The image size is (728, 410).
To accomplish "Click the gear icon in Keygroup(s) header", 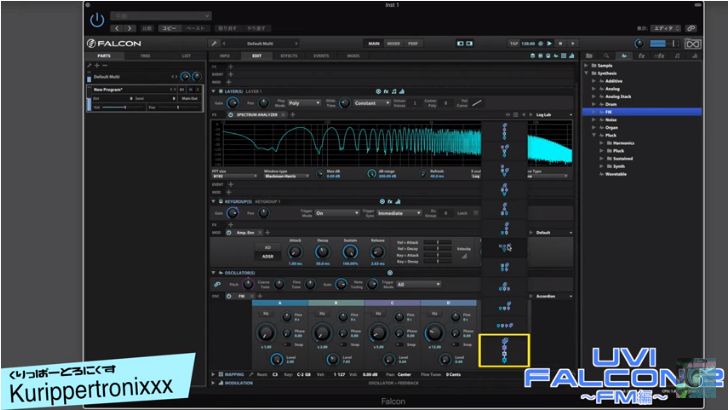I will pyautogui.click(x=382, y=202).
